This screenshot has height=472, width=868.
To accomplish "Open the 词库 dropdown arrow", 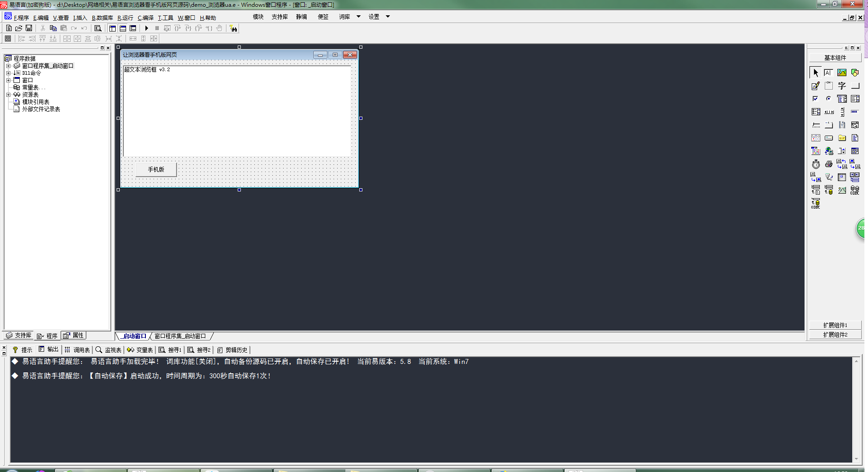I will [x=358, y=17].
